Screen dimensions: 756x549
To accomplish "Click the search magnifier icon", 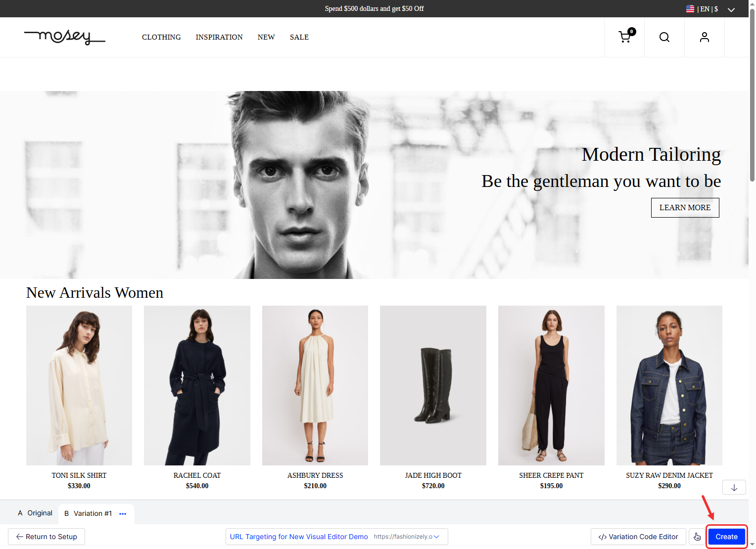I will click(664, 37).
